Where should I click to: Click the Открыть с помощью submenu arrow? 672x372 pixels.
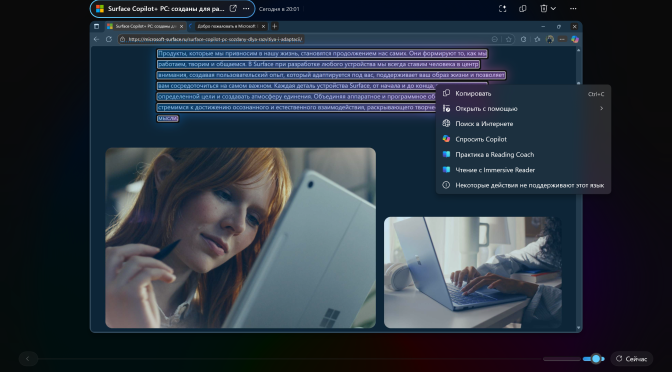click(x=601, y=108)
